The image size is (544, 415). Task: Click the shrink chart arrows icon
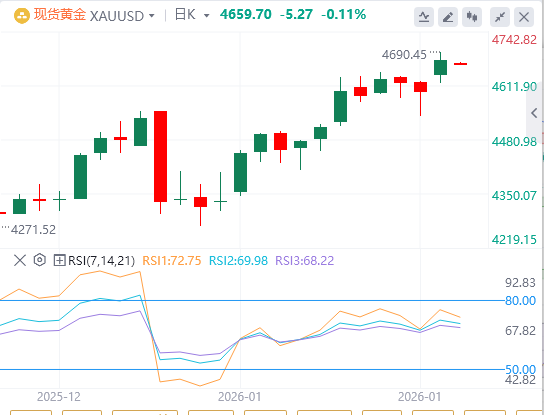click(500, 17)
